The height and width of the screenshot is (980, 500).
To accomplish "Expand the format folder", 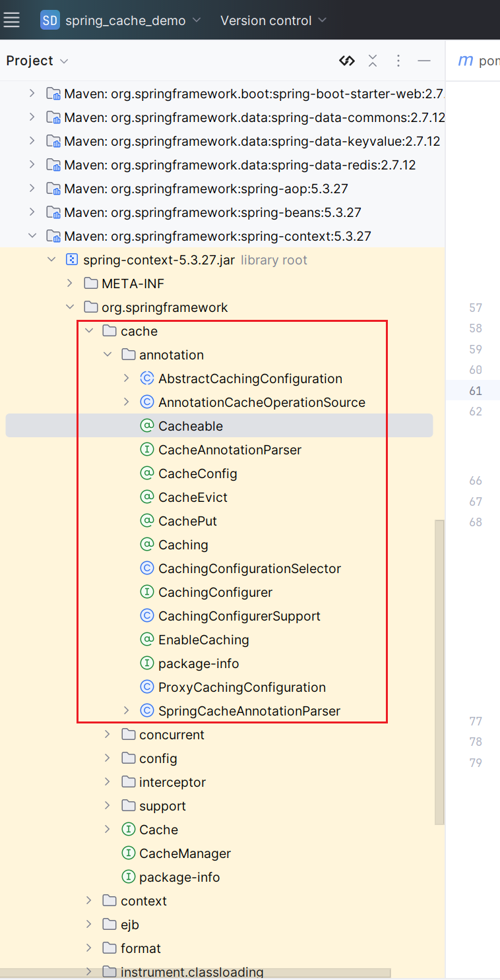I will coord(89,948).
